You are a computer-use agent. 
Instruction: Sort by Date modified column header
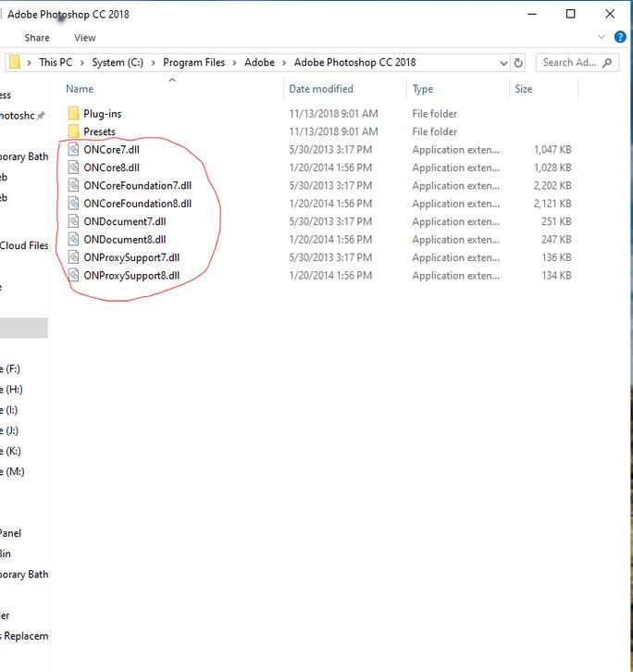[321, 89]
